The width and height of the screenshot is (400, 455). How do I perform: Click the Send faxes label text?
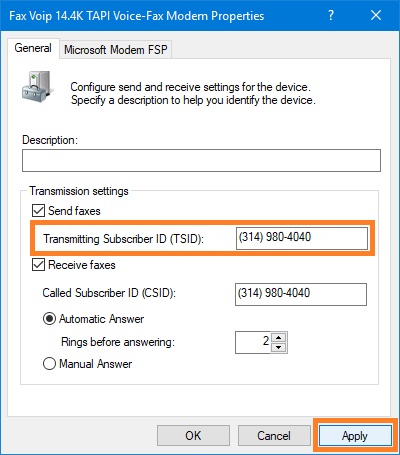point(74,211)
